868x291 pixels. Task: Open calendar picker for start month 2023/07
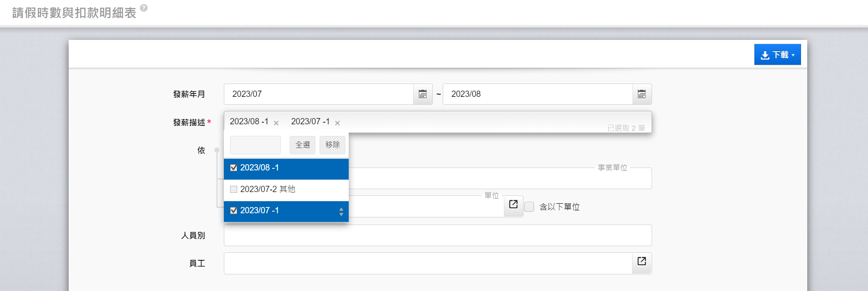tap(422, 94)
